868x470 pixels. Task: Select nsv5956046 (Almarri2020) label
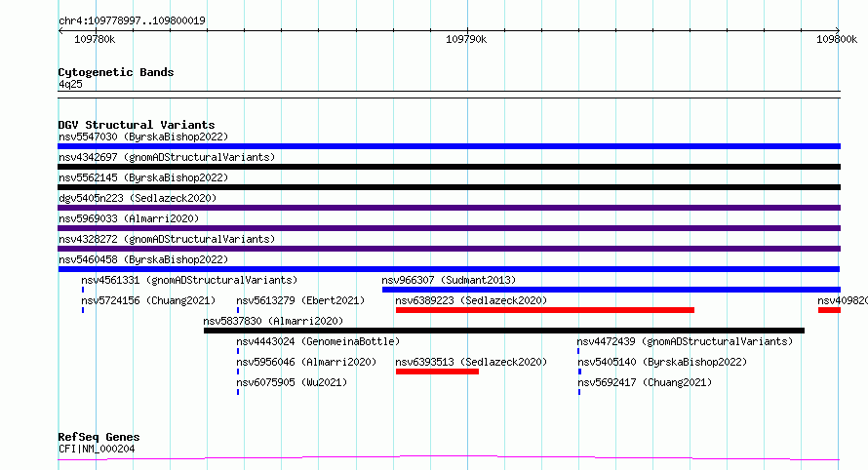click(x=306, y=362)
